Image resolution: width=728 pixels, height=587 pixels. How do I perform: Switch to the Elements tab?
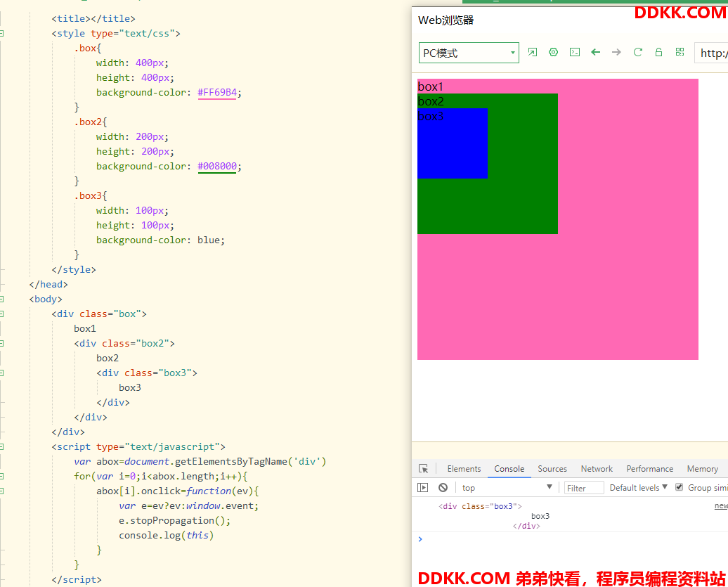pyautogui.click(x=464, y=469)
